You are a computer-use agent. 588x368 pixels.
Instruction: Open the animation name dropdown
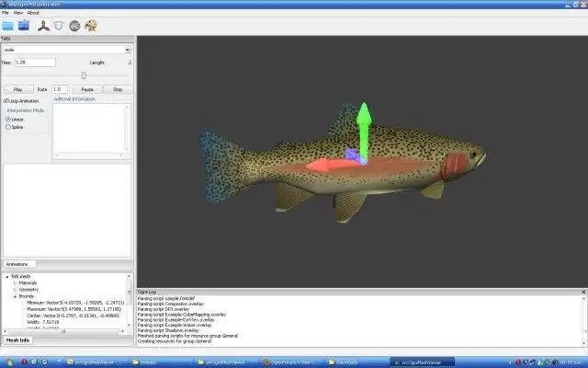pos(128,50)
